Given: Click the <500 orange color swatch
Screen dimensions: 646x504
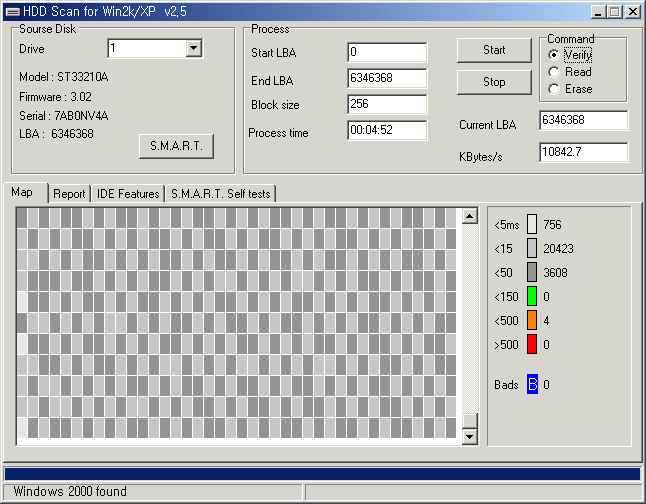Looking at the screenshot, I should coord(532,320).
